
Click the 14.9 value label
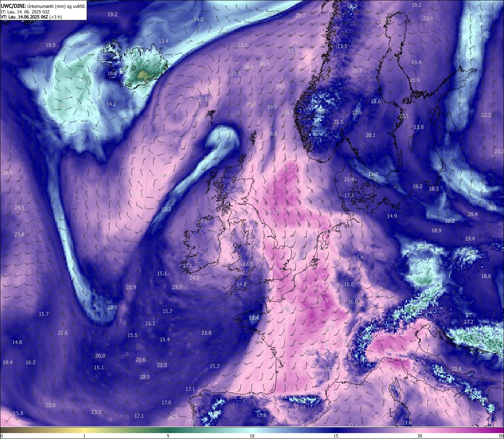coord(392,216)
